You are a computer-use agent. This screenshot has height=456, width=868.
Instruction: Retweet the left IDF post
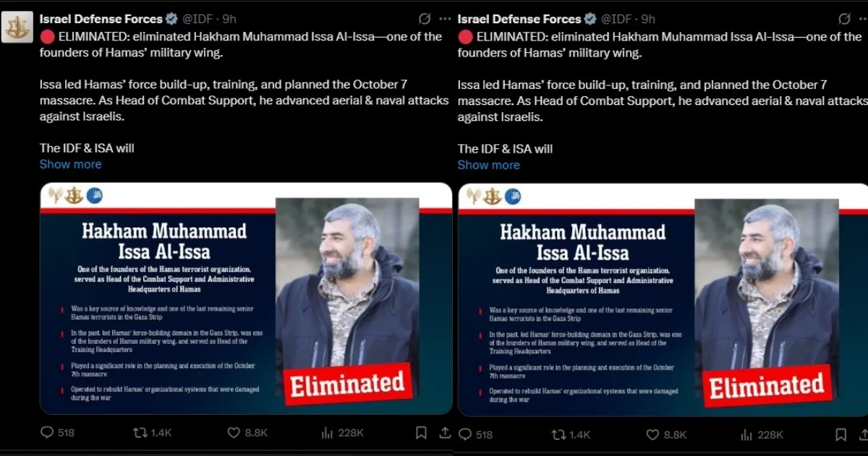click(140, 433)
